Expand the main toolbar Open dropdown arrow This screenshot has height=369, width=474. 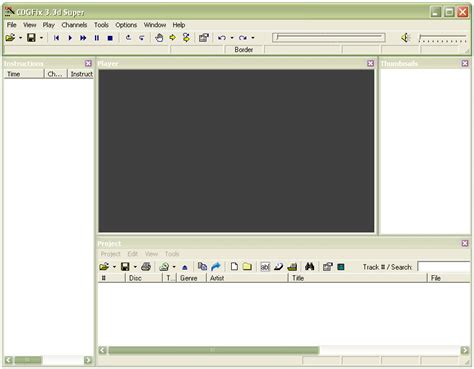coord(20,38)
